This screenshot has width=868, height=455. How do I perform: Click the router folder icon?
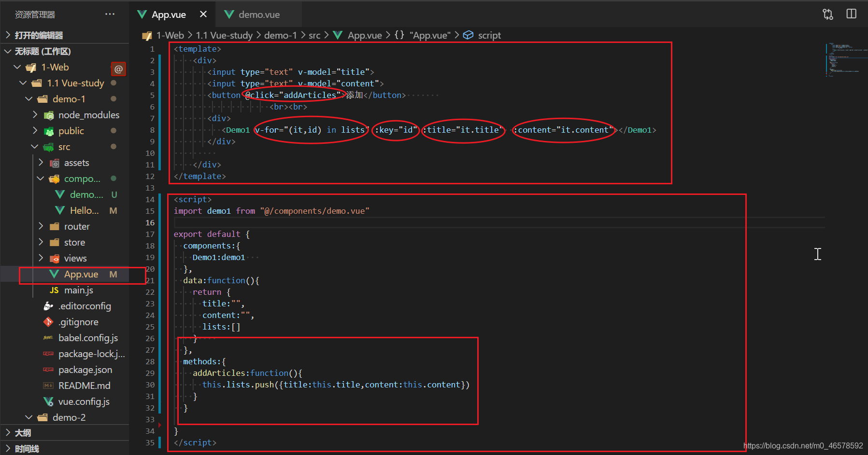click(55, 227)
